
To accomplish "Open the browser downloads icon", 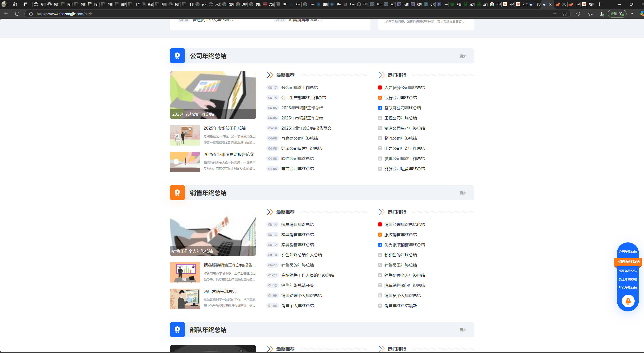I will (602, 14).
